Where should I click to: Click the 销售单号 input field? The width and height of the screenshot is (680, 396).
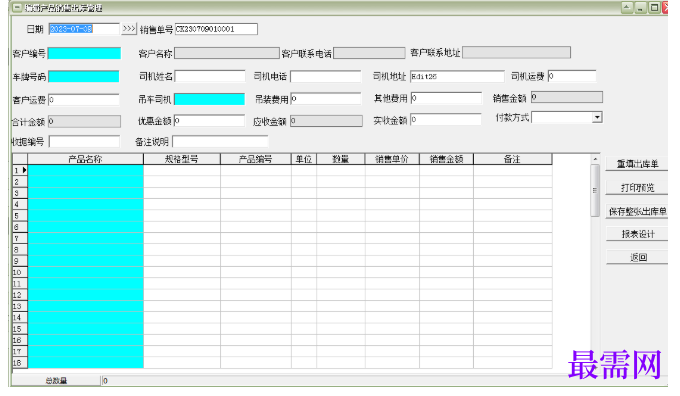point(216,29)
